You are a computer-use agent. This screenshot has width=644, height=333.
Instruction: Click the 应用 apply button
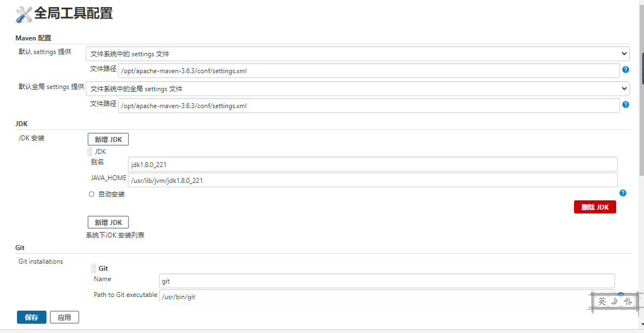65,318
